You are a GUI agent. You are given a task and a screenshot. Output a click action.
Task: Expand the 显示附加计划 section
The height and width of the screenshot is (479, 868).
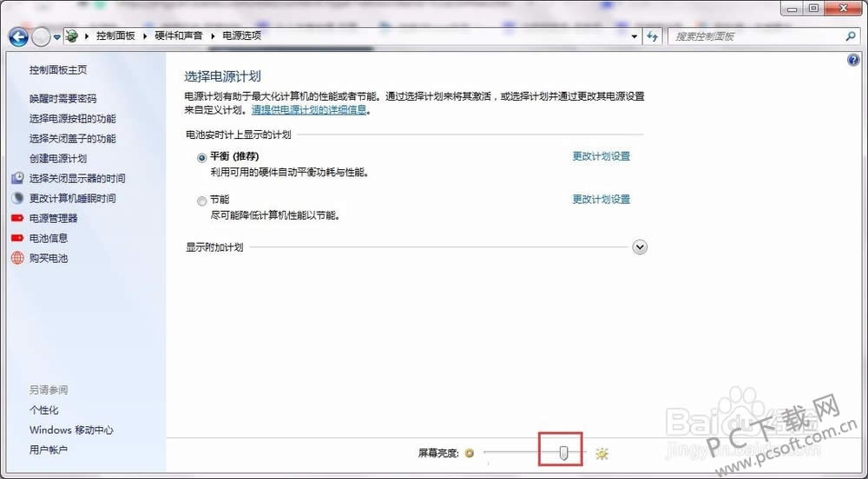(640, 247)
